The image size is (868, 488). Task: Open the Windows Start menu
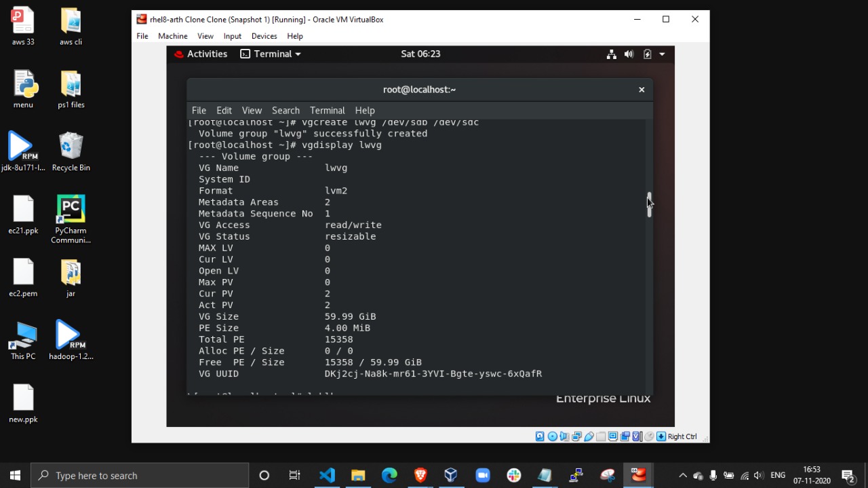pos(15,475)
